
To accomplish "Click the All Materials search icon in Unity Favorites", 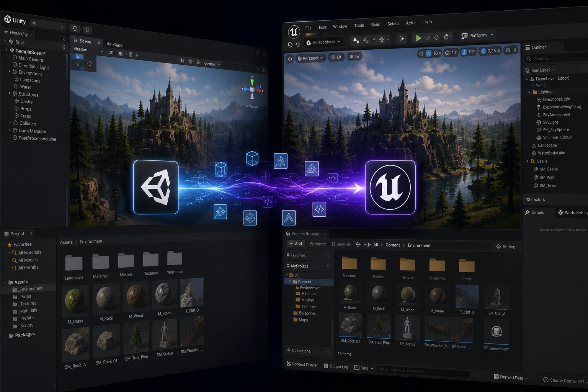I will tap(15, 253).
